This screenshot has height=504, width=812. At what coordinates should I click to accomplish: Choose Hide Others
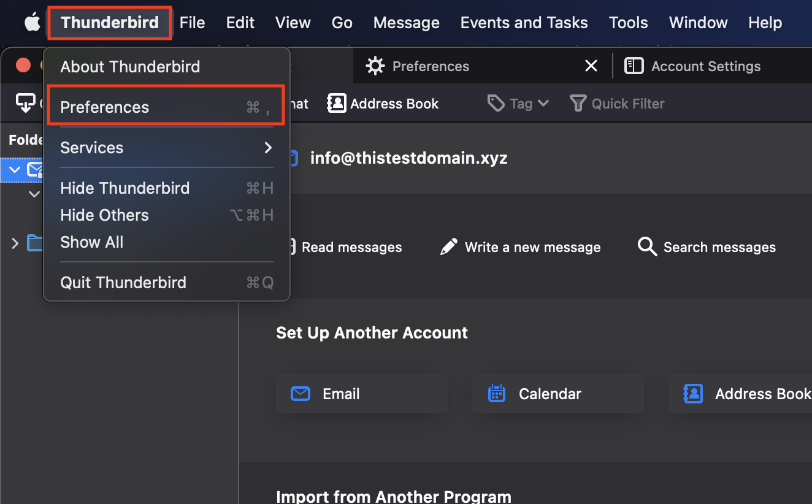166,215
